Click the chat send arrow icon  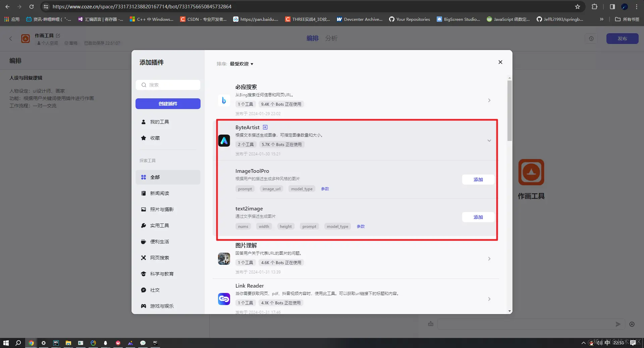(x=618, y=324)
